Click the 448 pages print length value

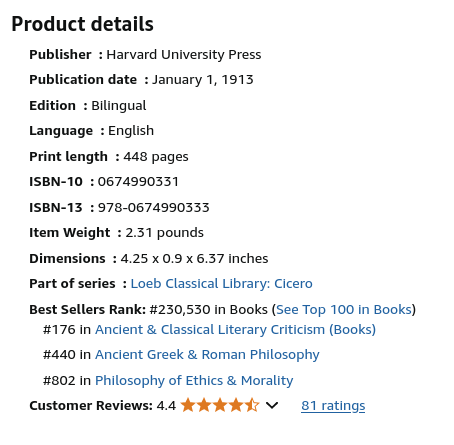pyautogui.click(x=156, y=157)
